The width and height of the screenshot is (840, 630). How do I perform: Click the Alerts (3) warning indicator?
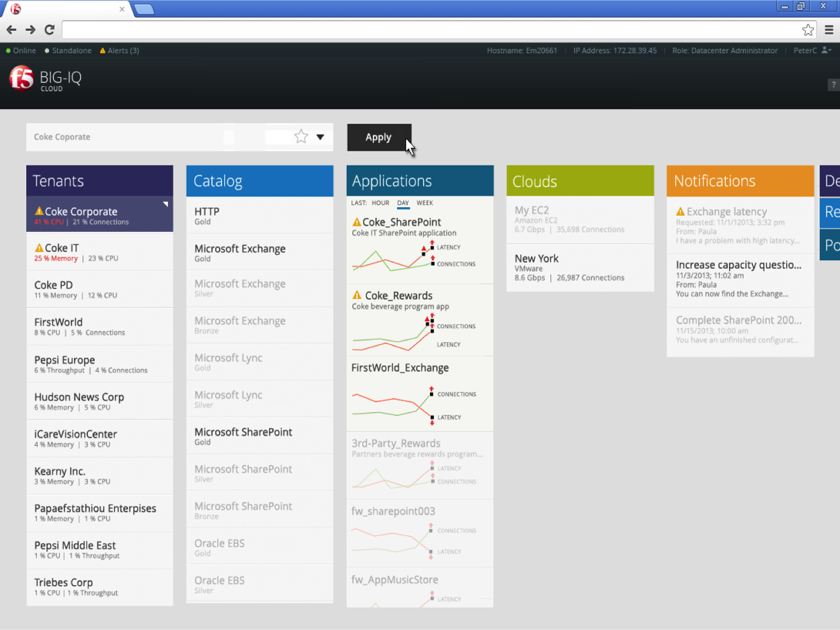pyautogui.click(x=119, y=50)
